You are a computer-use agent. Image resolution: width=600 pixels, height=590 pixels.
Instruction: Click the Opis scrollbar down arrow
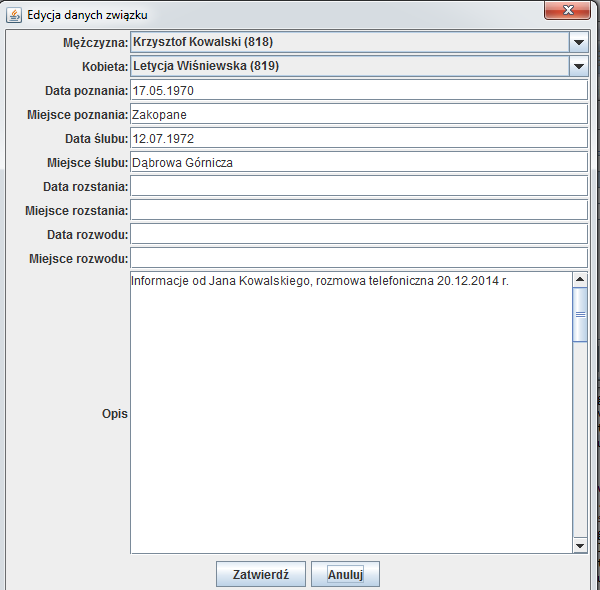[580, 546]
